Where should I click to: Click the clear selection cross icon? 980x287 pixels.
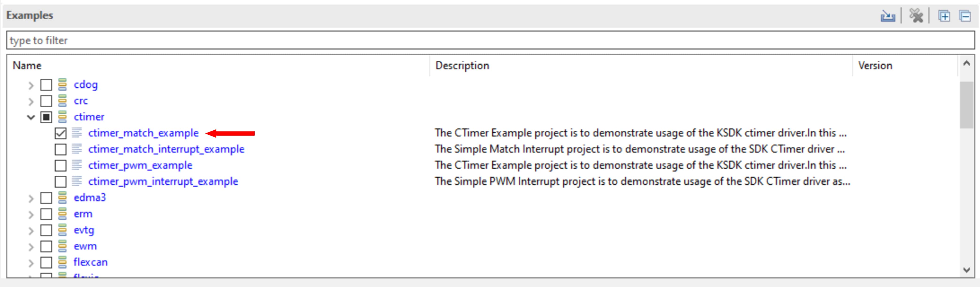pos(916,16)
